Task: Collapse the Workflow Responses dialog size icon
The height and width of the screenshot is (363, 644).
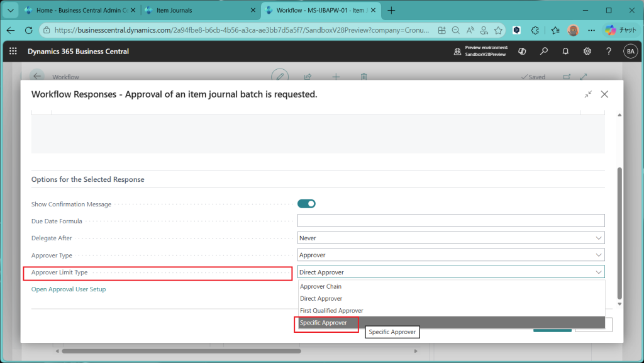Action: [587, 94]
